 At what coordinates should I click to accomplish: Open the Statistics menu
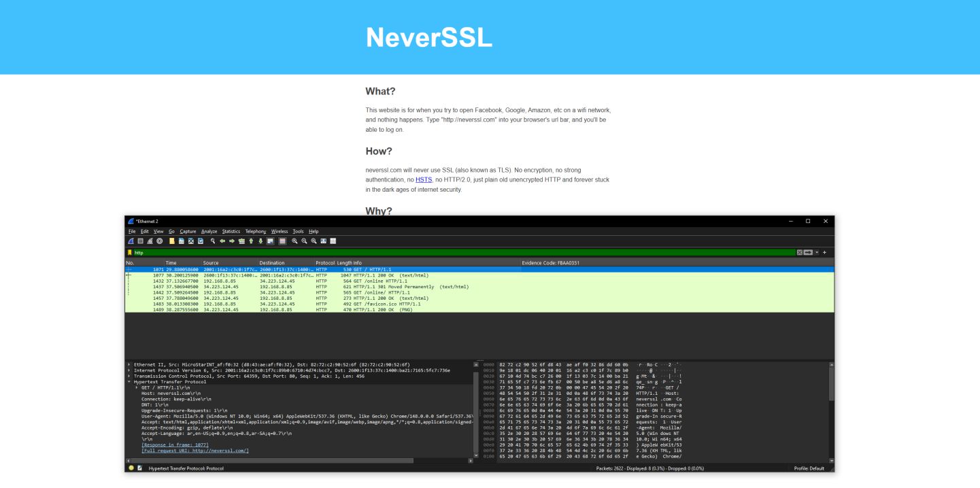pos(231,232)
